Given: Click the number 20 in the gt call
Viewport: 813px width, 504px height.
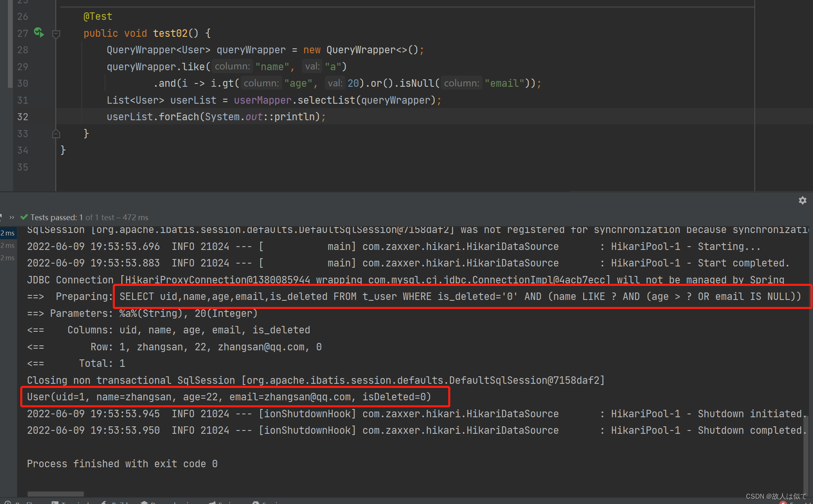Looking at the screenshot, I should click(353, 83).
